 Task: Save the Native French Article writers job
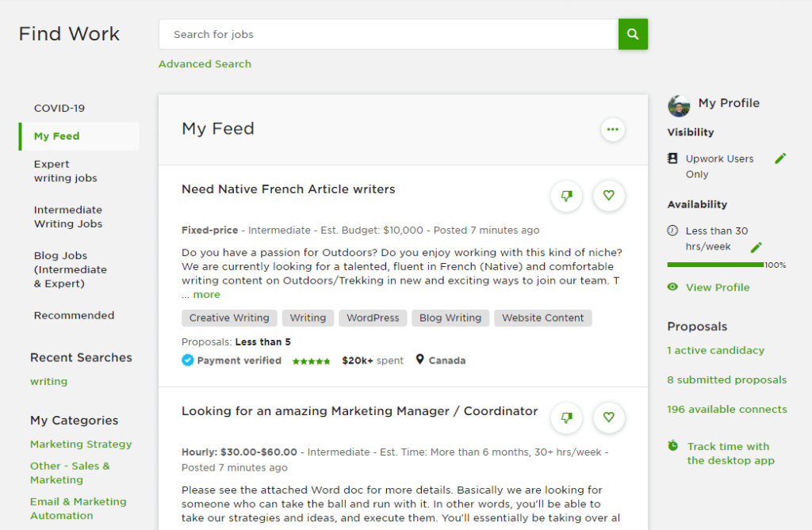pos(608,196)
